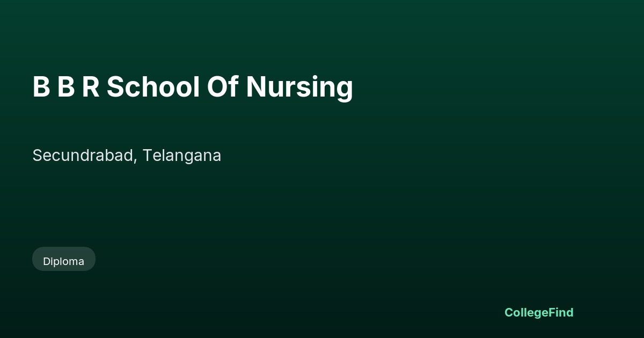Click the word Nursing in the heading
Screen dimensions: 644x338
click(299, 87)
